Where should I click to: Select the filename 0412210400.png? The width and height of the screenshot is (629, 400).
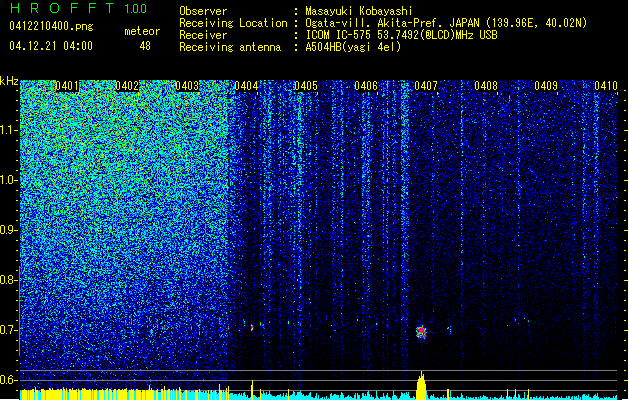[x=51, y=27]
